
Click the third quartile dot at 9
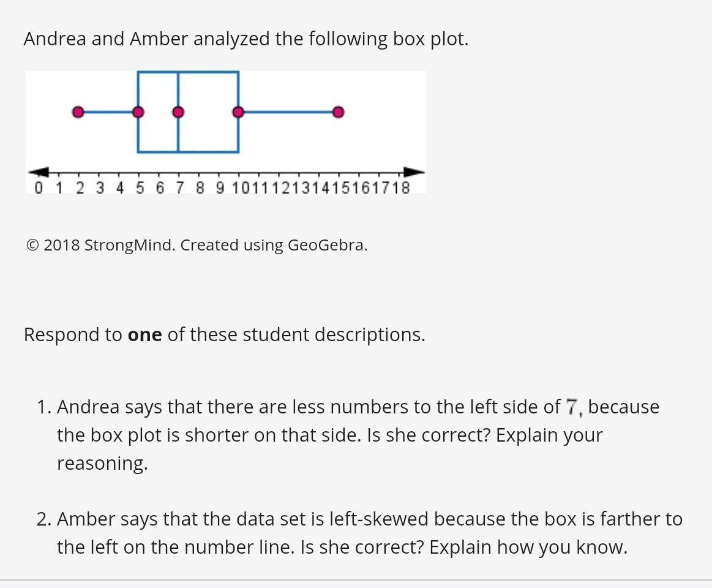[x=238, y=112]
